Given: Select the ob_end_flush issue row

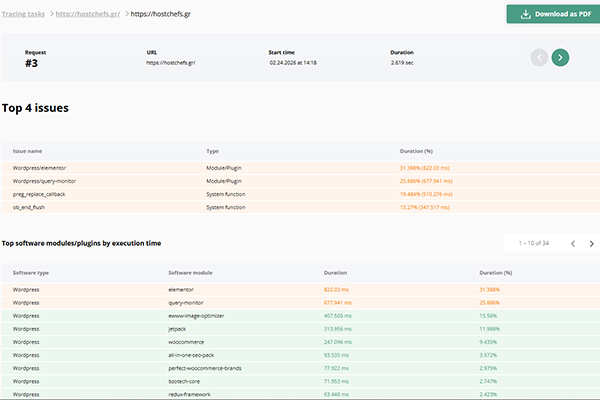Looking at the screenshot, I should 30,207.
